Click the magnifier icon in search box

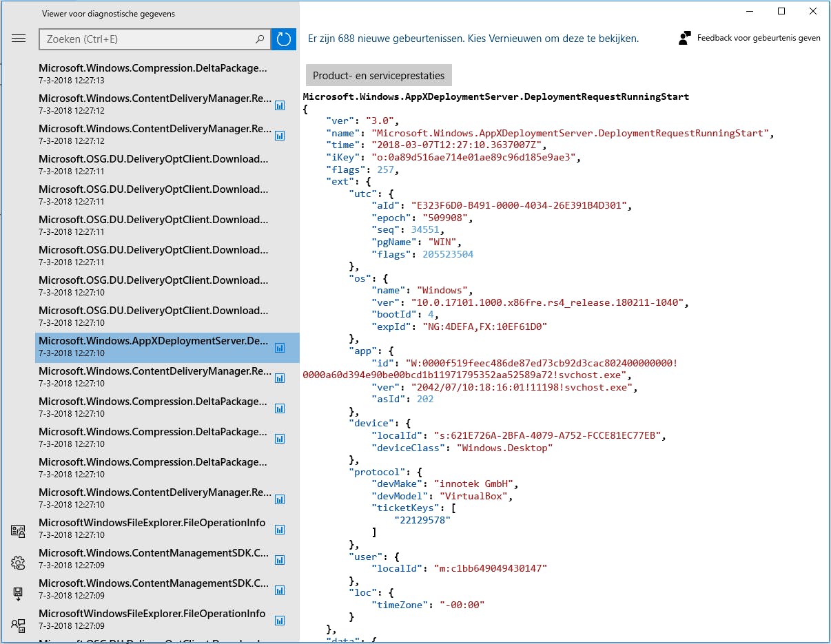(260, 39)
